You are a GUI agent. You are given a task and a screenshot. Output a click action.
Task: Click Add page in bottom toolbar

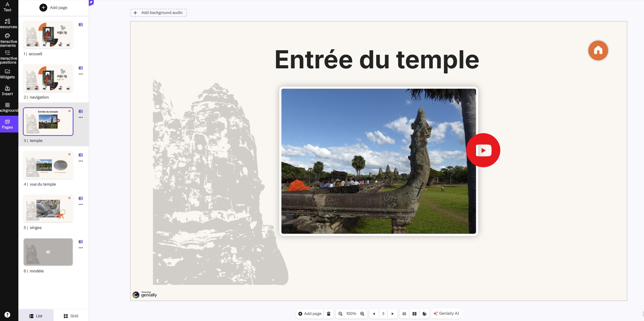click(310, 314)
